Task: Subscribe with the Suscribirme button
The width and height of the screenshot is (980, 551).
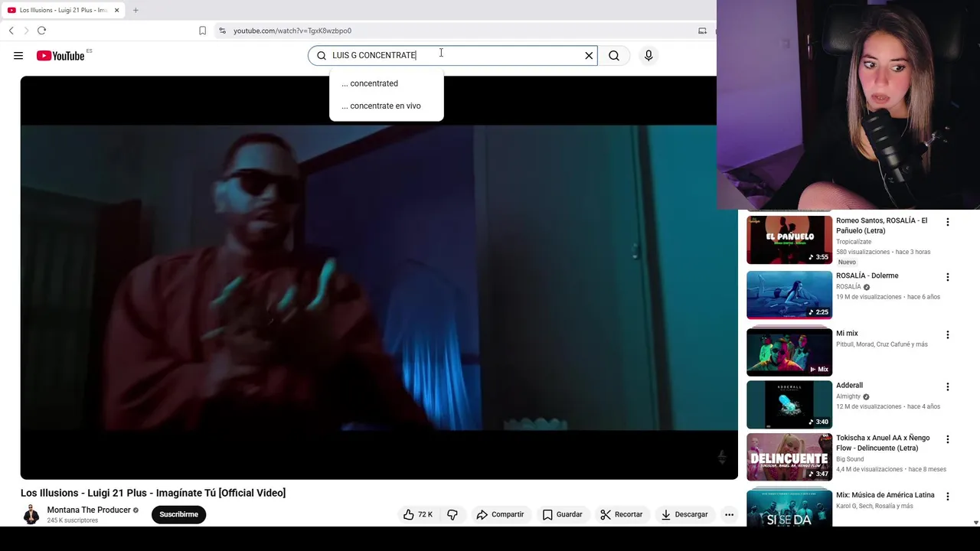Action: tap(178, 514)
